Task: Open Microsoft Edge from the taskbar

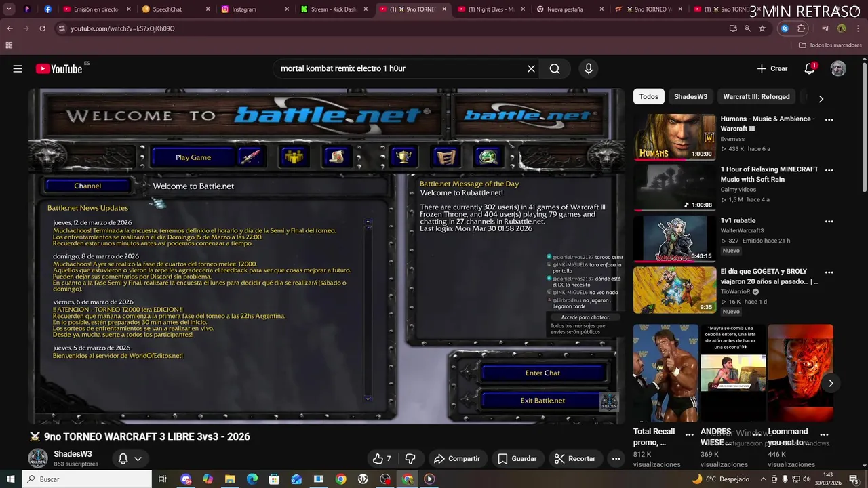Action: click(x=252, y=479)
